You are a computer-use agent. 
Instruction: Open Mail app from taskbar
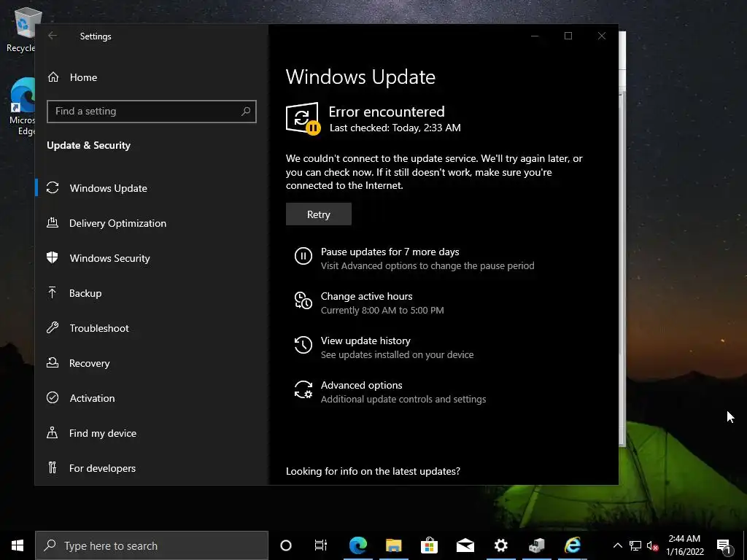(465, 545)
